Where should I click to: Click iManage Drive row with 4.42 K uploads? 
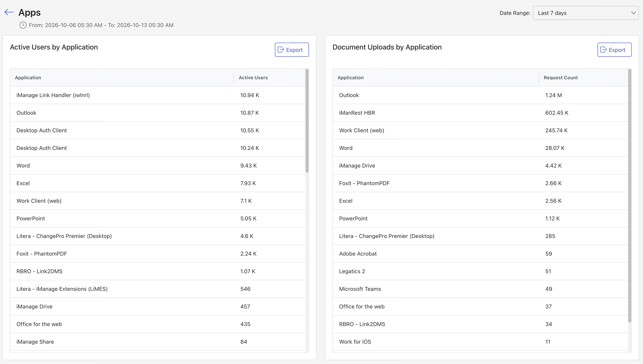tap(480, 166)
